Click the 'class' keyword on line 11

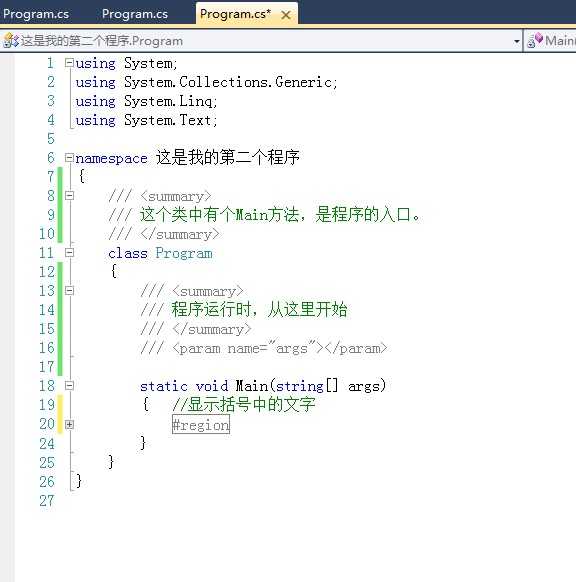click(128, 253)
